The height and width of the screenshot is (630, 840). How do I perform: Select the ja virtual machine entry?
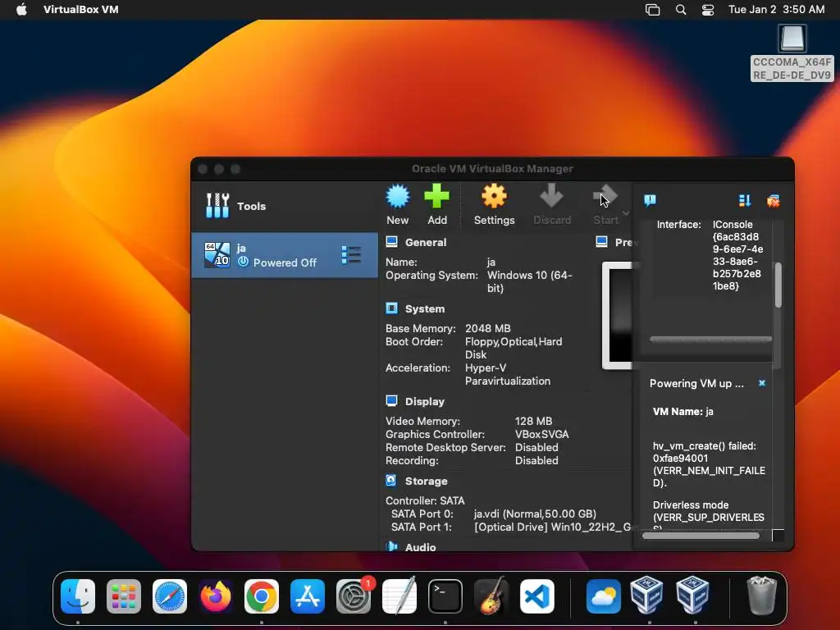[x=285, y=255]
